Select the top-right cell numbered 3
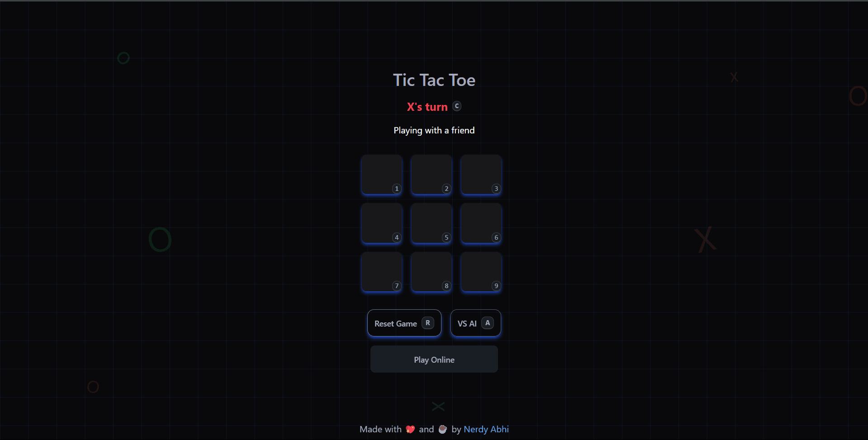This screenshot has width=868, height=440. [481, 175]
